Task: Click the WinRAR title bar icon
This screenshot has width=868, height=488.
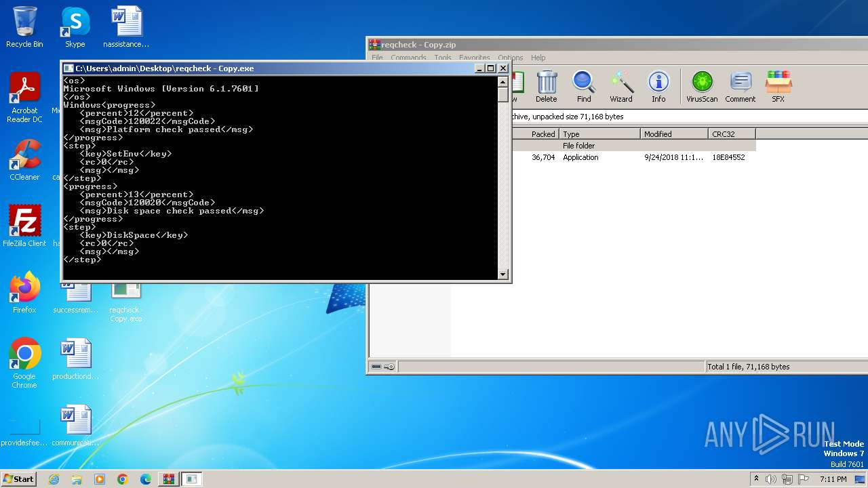Action: [x=374, y=45]
